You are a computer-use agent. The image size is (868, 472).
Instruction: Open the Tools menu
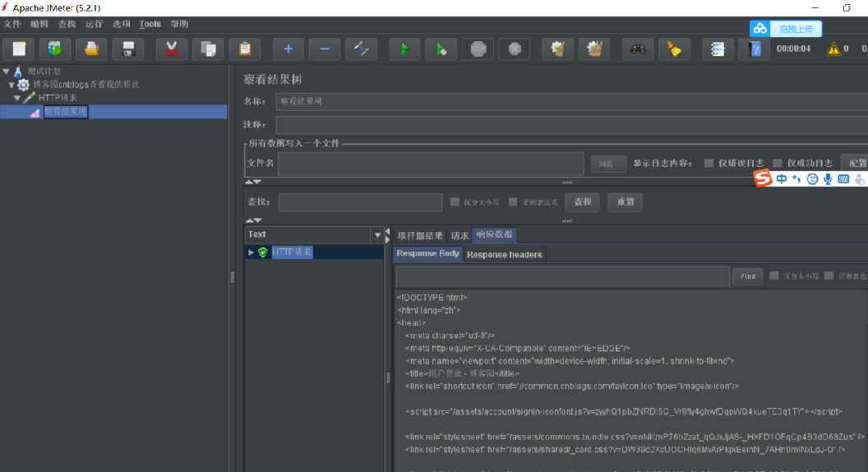coord(150,24)
